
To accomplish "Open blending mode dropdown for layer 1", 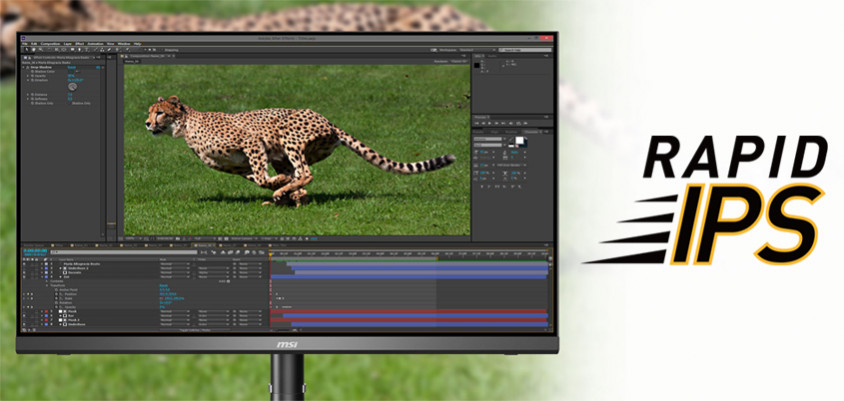I will point(174,264).
